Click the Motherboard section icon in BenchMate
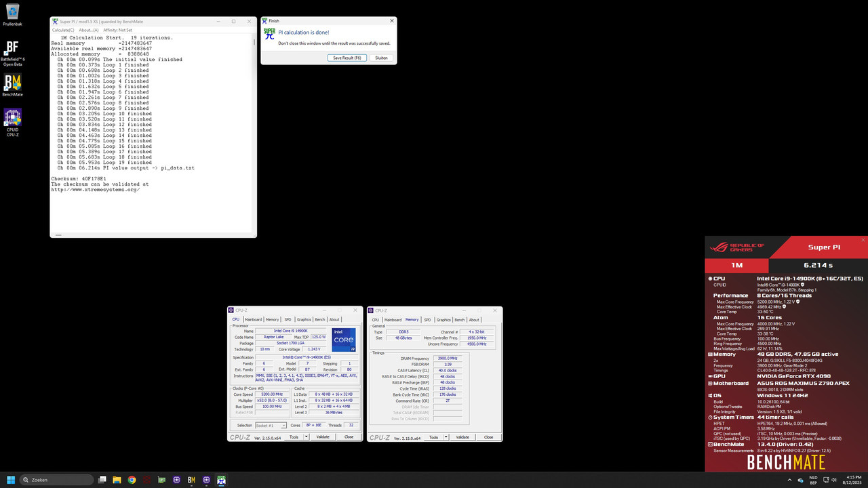 coord(710,383)
